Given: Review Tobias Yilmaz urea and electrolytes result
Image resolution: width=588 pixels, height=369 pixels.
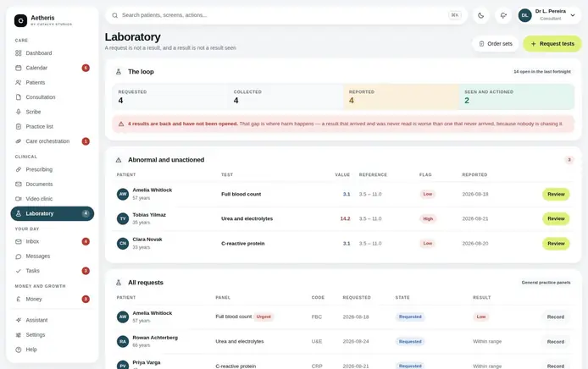Looking at the screenshot, I should (556, 219).
